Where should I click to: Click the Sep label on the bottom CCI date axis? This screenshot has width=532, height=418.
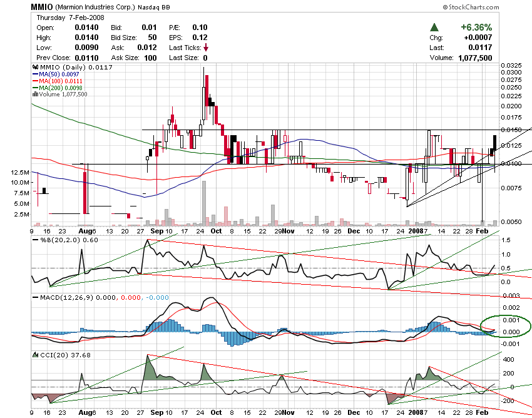[x=156, y=412]
